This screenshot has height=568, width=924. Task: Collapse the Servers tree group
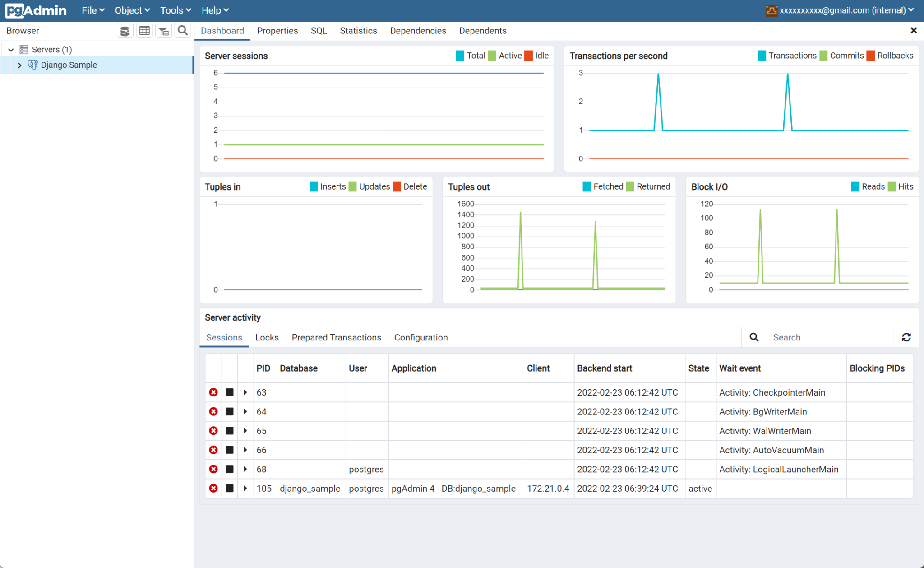pyautogui.click(x=11, y=50)
